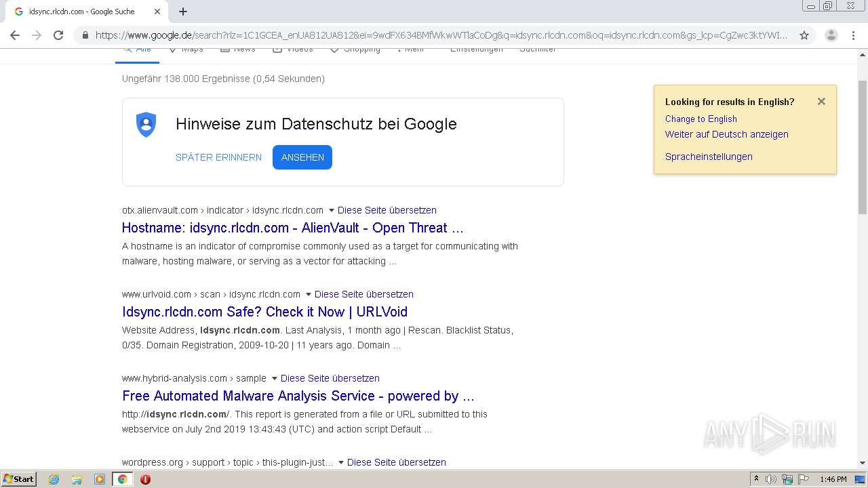Screen dimensions: 868x488
Task: Click Diese Seite übersetzen for hybrid-analysis result
Action: click(x=330, y=378)
